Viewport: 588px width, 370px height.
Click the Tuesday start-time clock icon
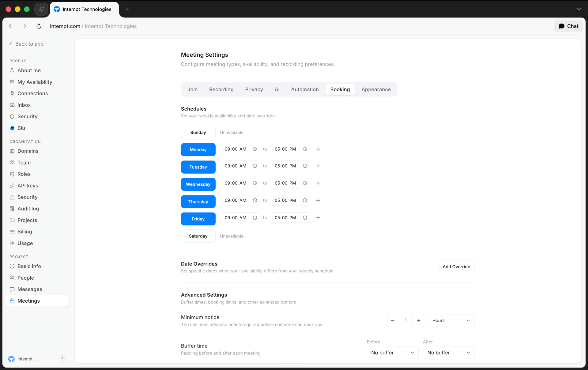pyautogui.click(x=255, y=166)
